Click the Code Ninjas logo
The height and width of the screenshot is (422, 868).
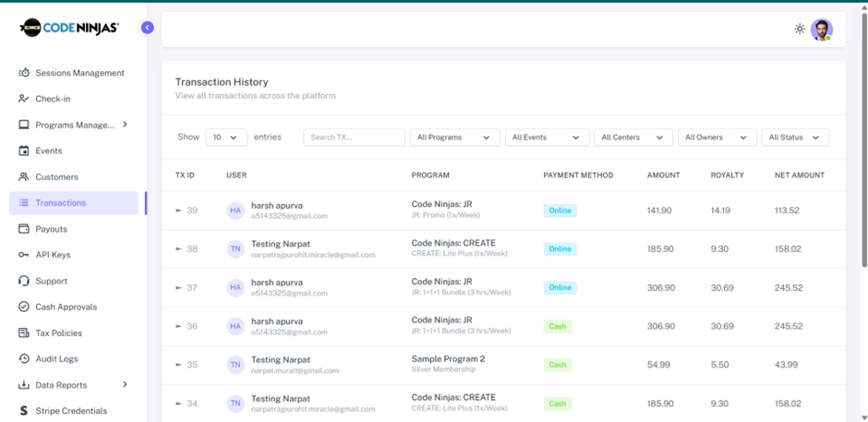(69, 27)
